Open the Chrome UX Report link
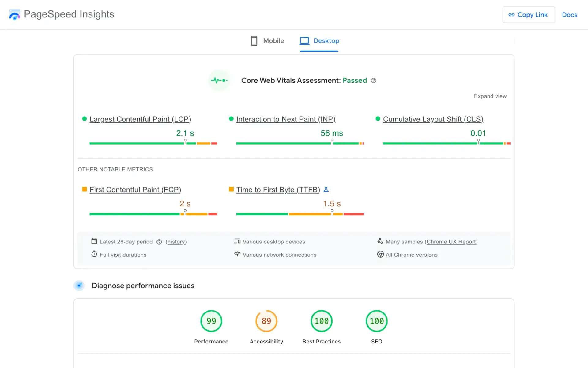588x368 pixels. (x=451, y=242)
